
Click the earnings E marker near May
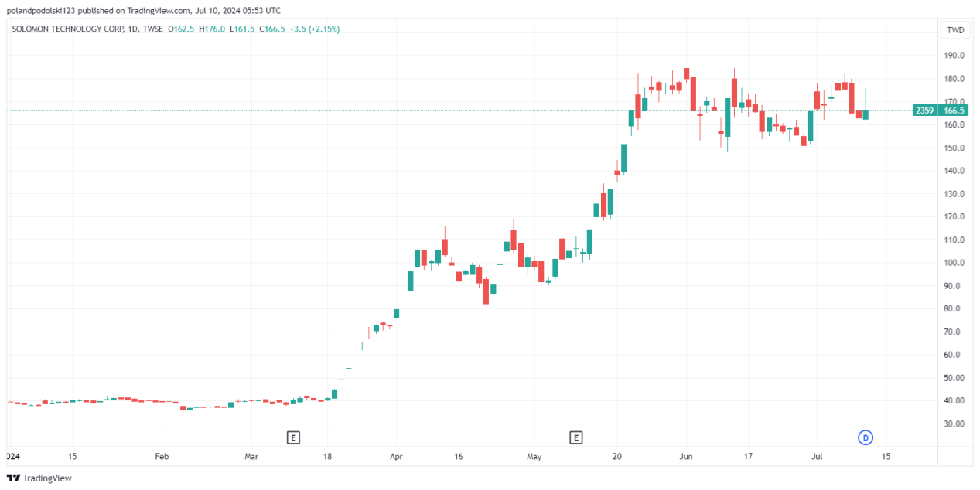(x=575, y=438)
